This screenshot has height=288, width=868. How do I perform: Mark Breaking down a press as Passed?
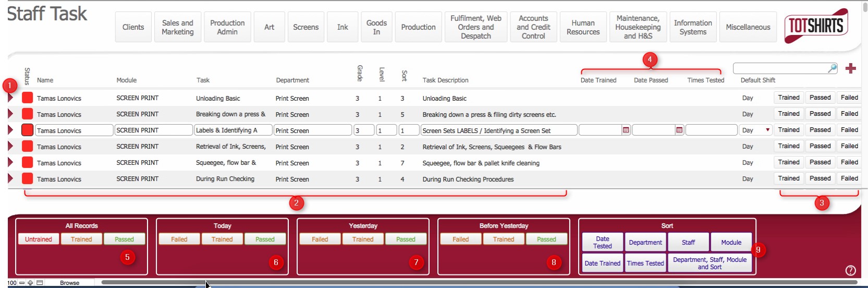(820, 114)
